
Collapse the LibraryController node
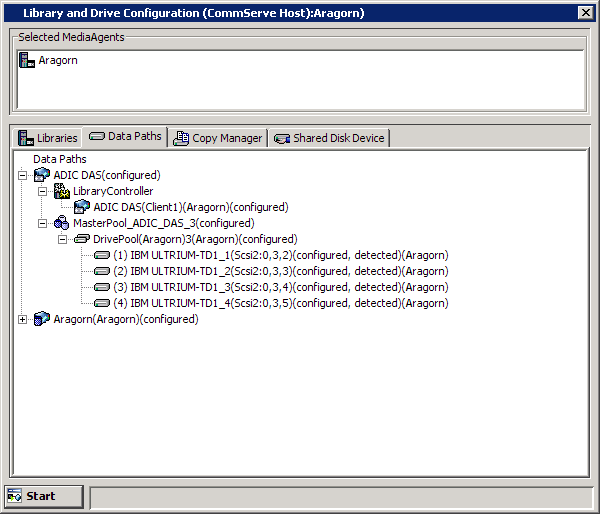click(x=42, y=191)
